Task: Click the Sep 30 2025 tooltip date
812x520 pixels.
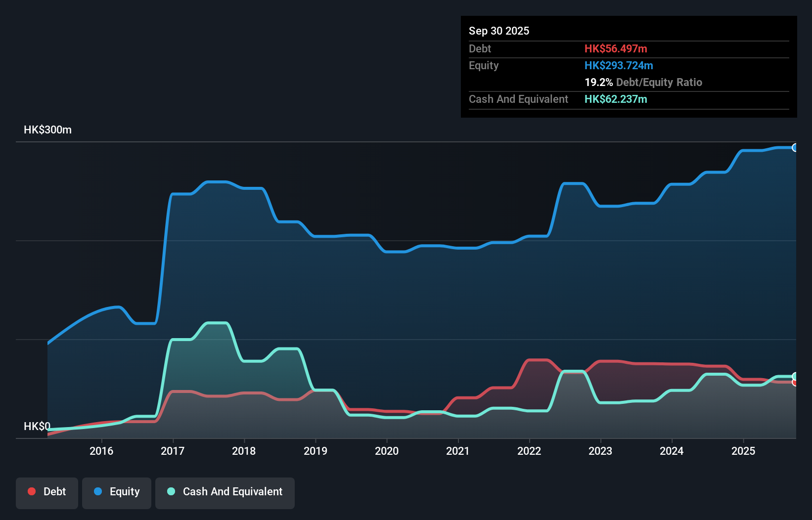Action: click(499, 31)
